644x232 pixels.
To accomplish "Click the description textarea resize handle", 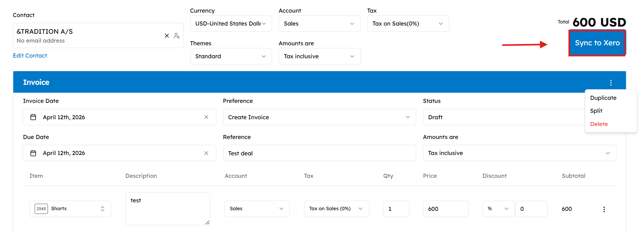I will coord(207,222).
